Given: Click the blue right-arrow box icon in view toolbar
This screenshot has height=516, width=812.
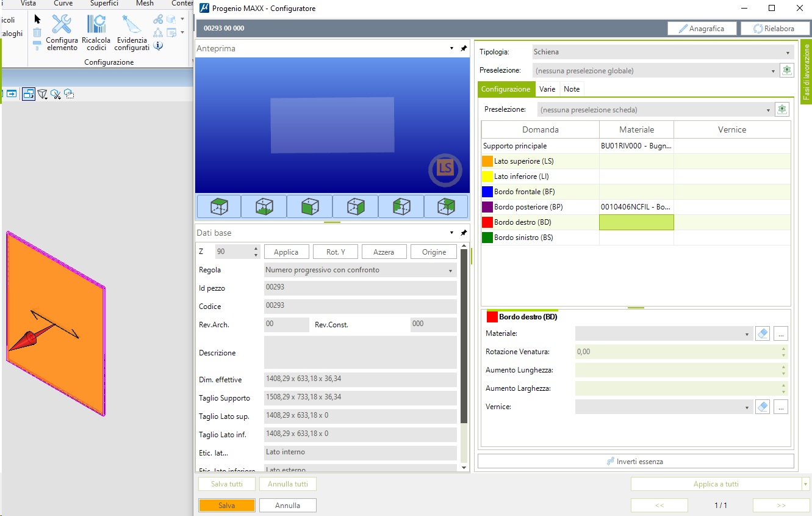Looking at the screenshot, I should 11,94.
